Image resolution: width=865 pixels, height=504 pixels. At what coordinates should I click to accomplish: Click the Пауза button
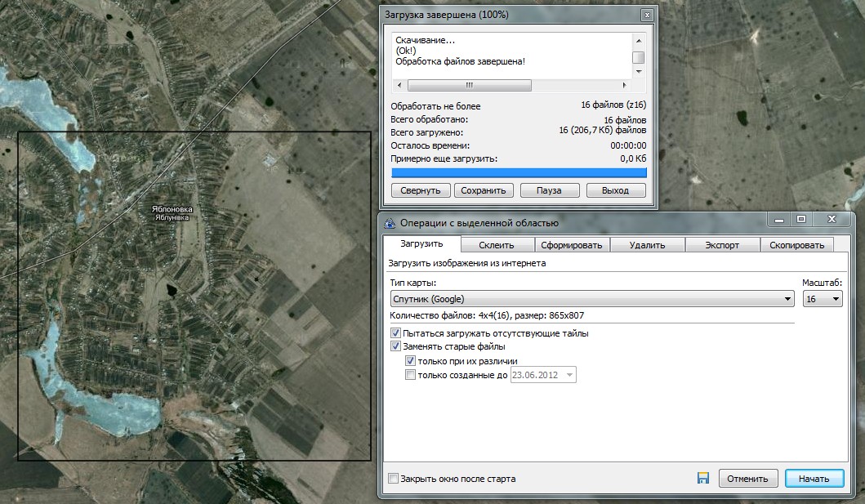549,190
